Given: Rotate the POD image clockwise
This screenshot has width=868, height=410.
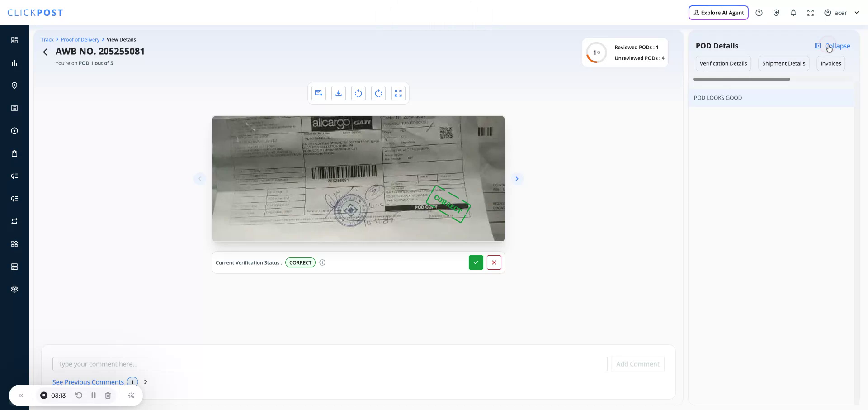Looking at the screenshot, I should pos(378,93).
